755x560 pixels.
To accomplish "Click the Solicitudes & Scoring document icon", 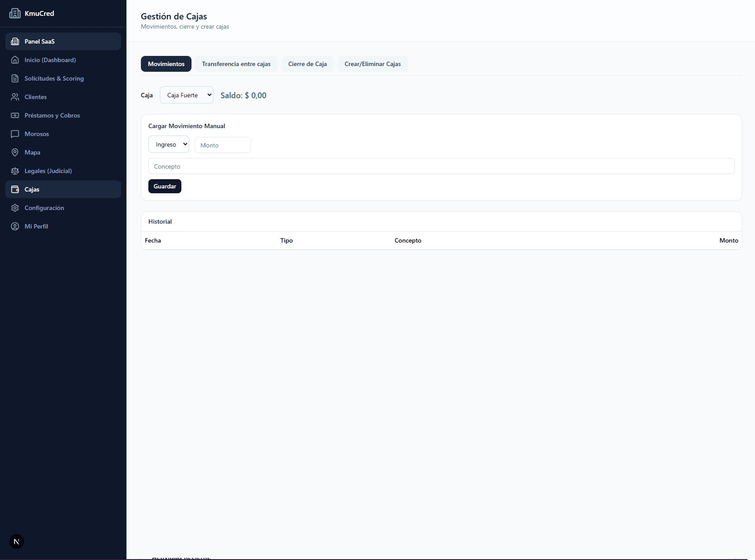I will click(15, 78).
